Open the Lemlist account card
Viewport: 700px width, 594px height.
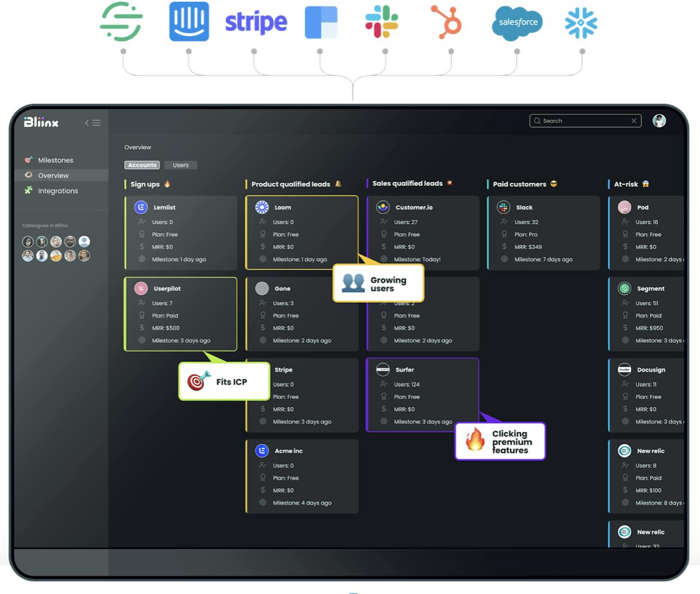coord(181,233)
